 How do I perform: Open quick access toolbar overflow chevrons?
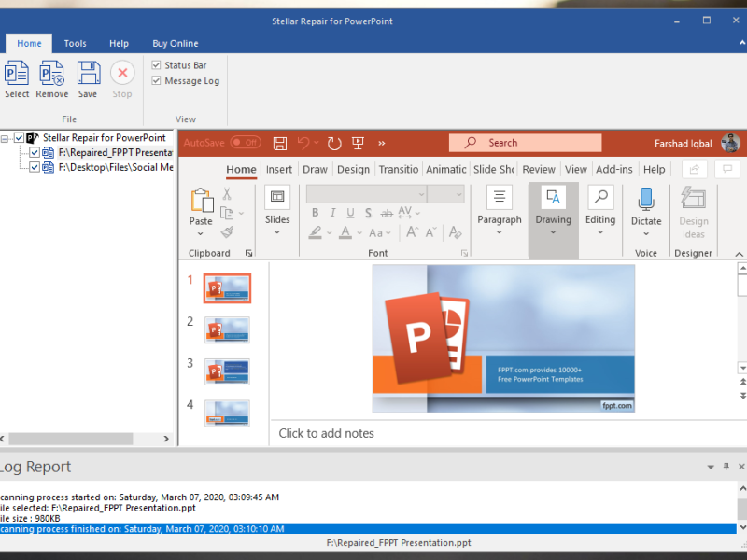point(382,143)
